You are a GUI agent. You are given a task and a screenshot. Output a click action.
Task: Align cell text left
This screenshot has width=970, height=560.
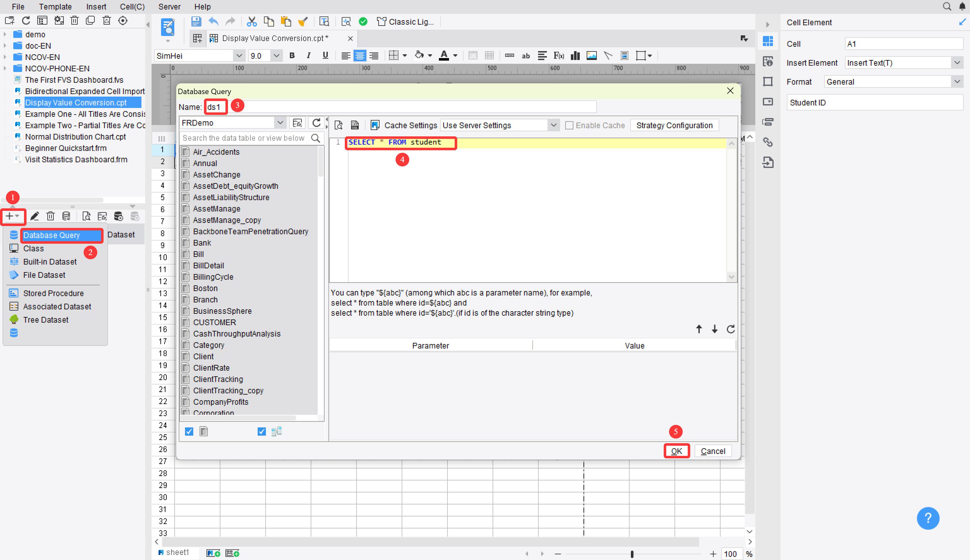345,56
